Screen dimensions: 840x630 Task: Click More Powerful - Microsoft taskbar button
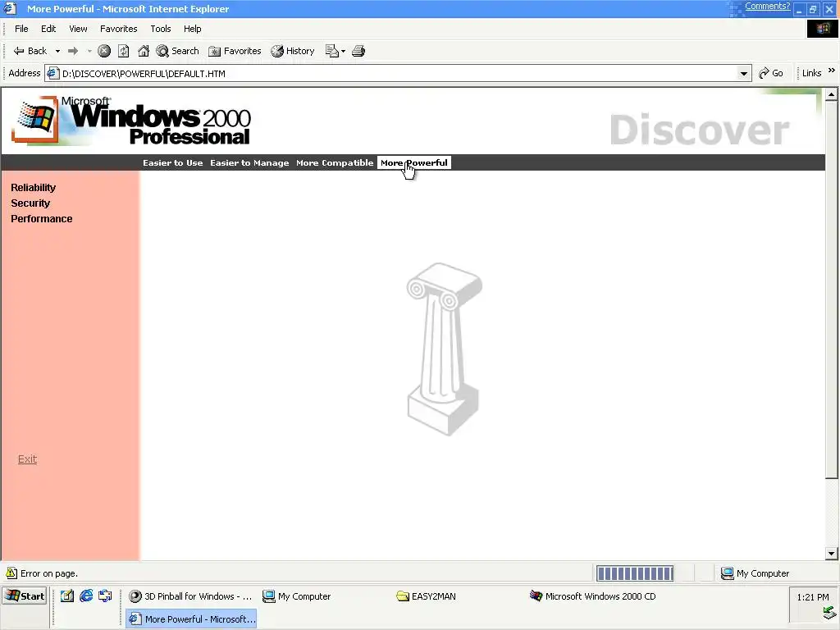coord(191,619)
